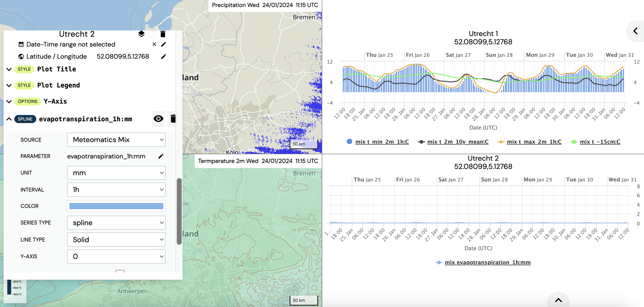Click the globe icon beside Latitude / Longitude
644x307 pixels.
point(21,57)
